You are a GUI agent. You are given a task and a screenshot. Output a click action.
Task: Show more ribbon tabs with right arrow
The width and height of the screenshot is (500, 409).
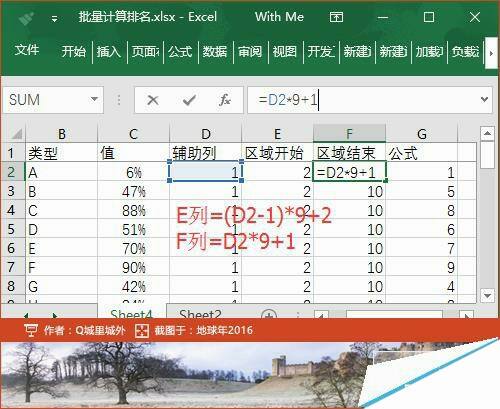pos(491,53)
